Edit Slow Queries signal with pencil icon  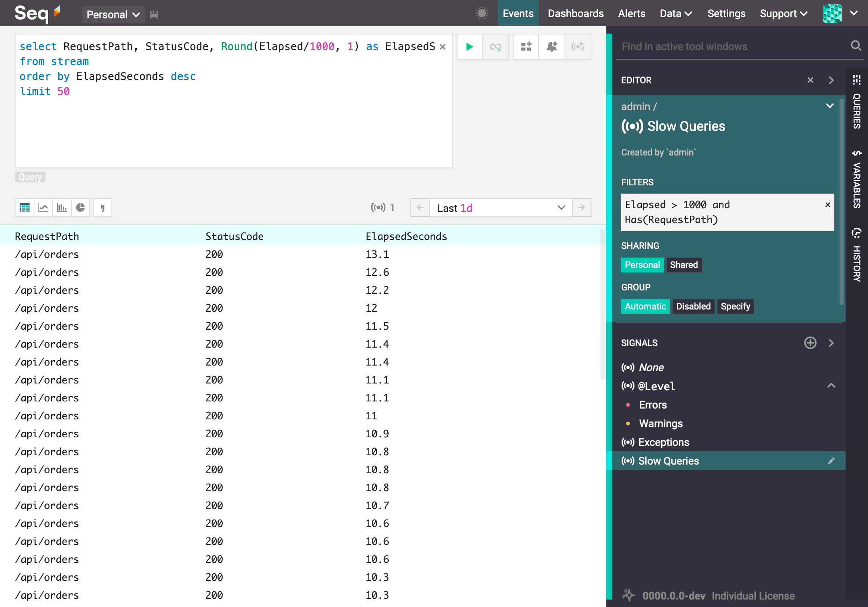pos(831,461)
